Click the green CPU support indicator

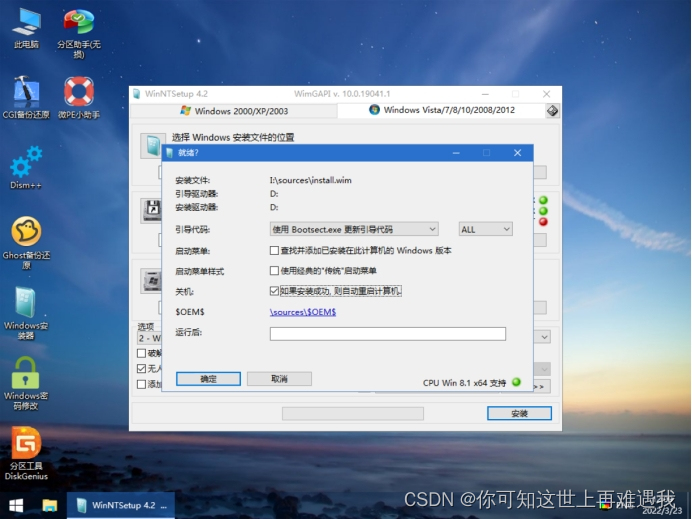tap(516, 382)
